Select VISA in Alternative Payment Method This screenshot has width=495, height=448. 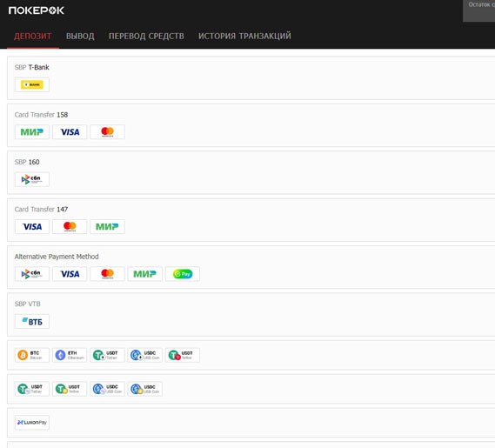coord(70,274)
